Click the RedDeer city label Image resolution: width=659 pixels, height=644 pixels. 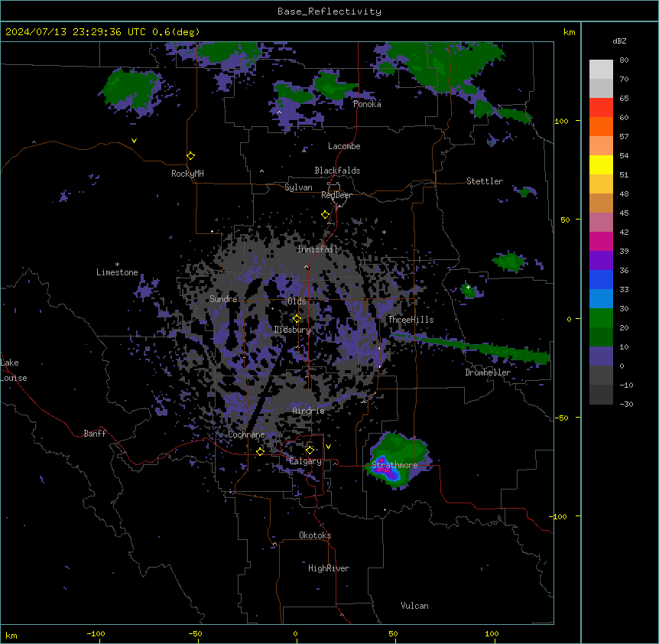336,195
